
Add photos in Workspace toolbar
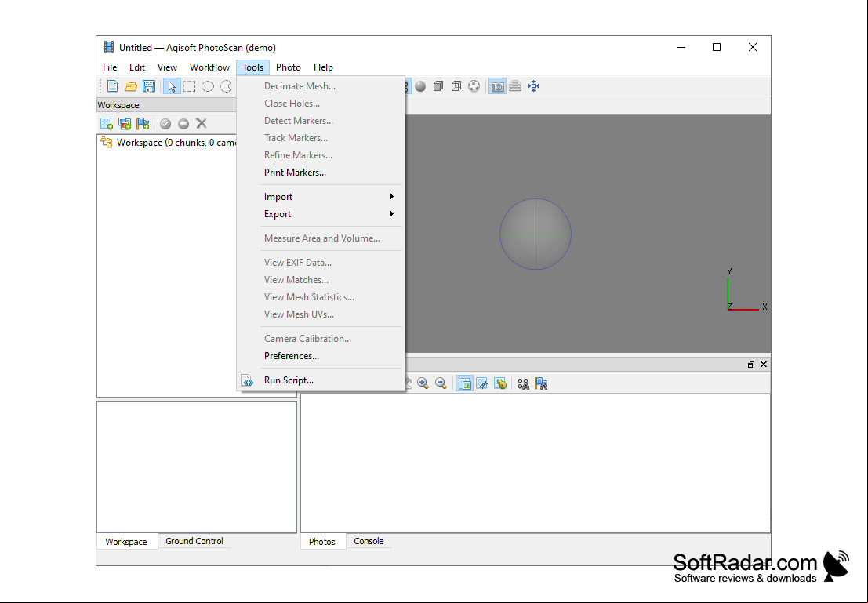click(x=125, y=123)
